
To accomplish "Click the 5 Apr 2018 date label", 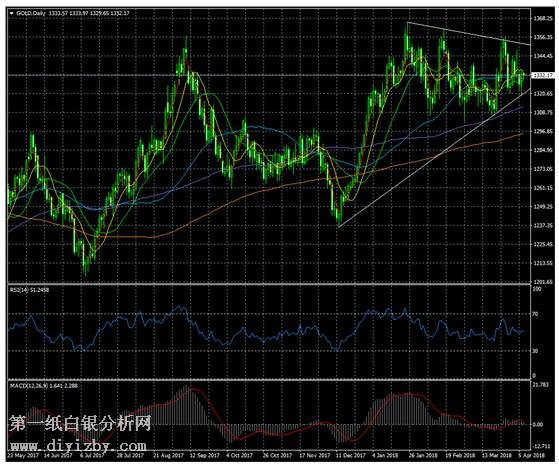I will click(532, 455).
